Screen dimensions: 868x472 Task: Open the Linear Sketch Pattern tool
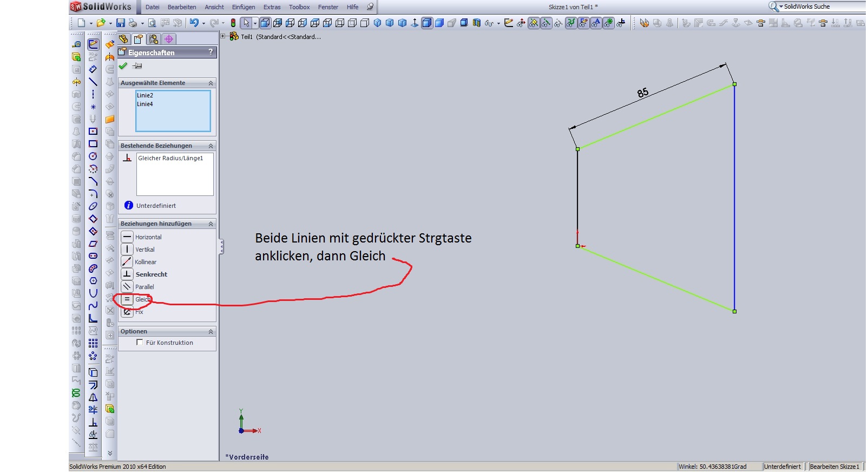click(x=93, y=343)
